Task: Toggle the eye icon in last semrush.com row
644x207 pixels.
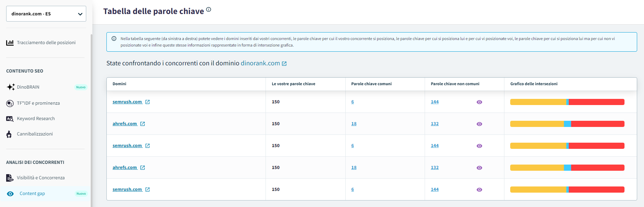Action: click(x=479, y=190)
